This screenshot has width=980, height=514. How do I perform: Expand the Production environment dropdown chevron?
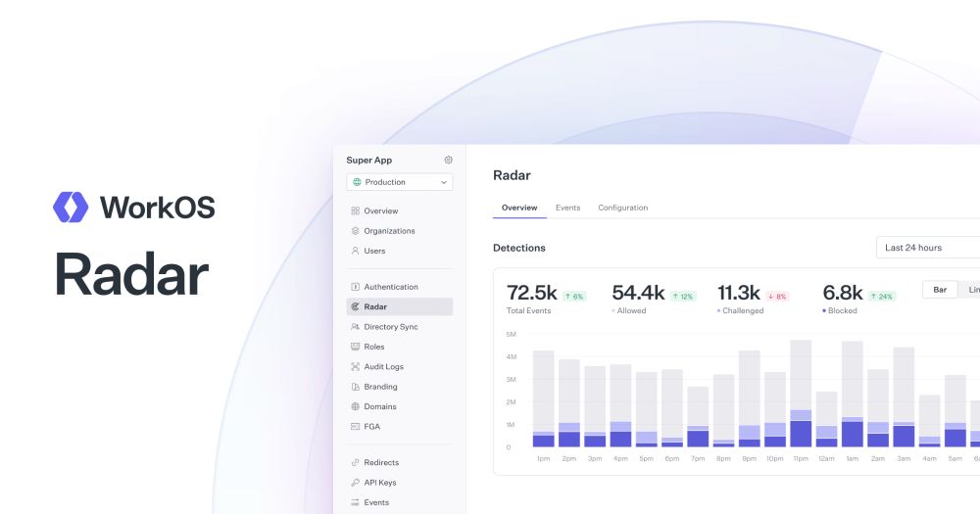(x=444, y=182)
